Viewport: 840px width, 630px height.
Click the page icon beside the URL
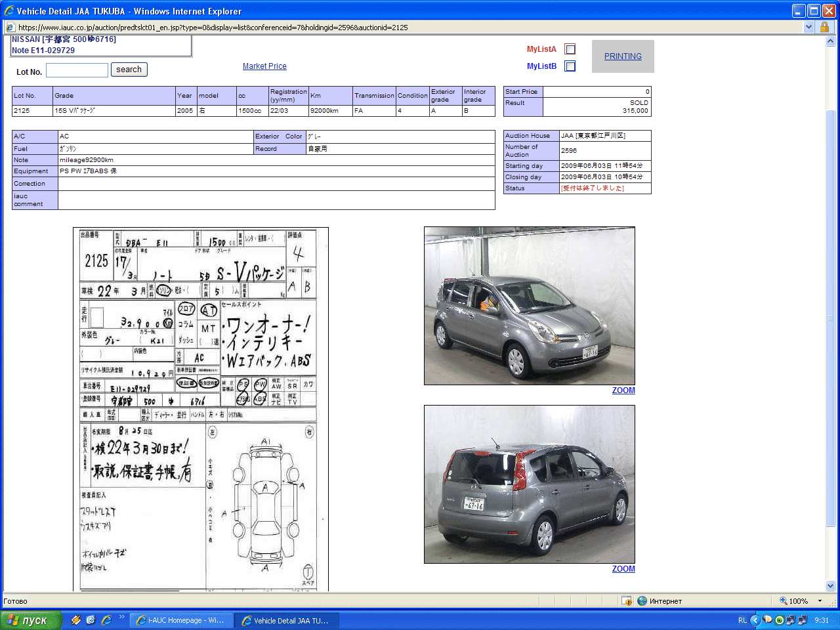(x=10, y=28)
